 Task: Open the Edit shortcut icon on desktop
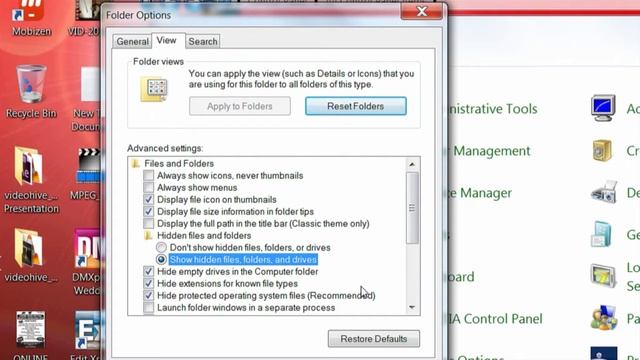pos(87,331)
